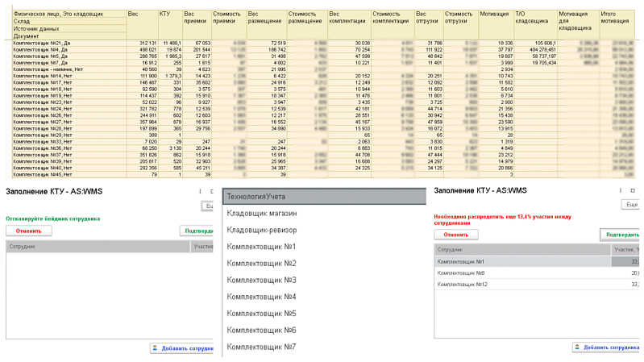This screenshot has height=362, width=644.
Task: Click the Вес отгрузки cell 111 922
Action: coord(429,50)
